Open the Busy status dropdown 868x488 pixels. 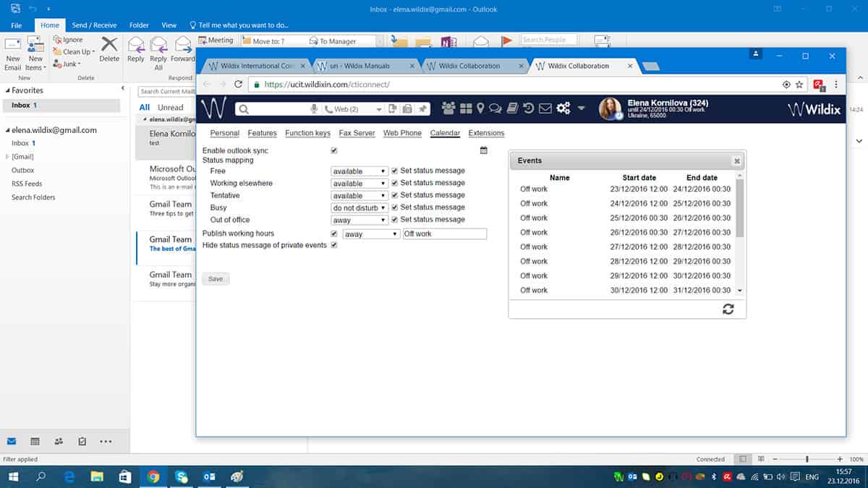pyautogui.click(x=359, y=207)
